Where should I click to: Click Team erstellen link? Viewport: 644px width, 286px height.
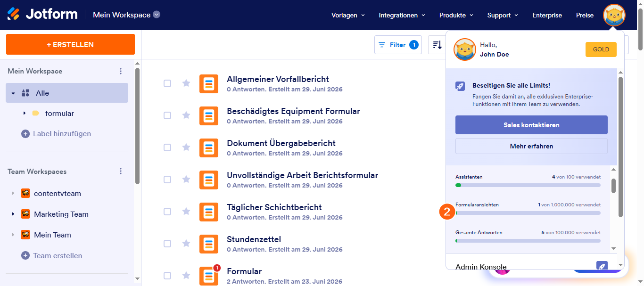point(58,255)
